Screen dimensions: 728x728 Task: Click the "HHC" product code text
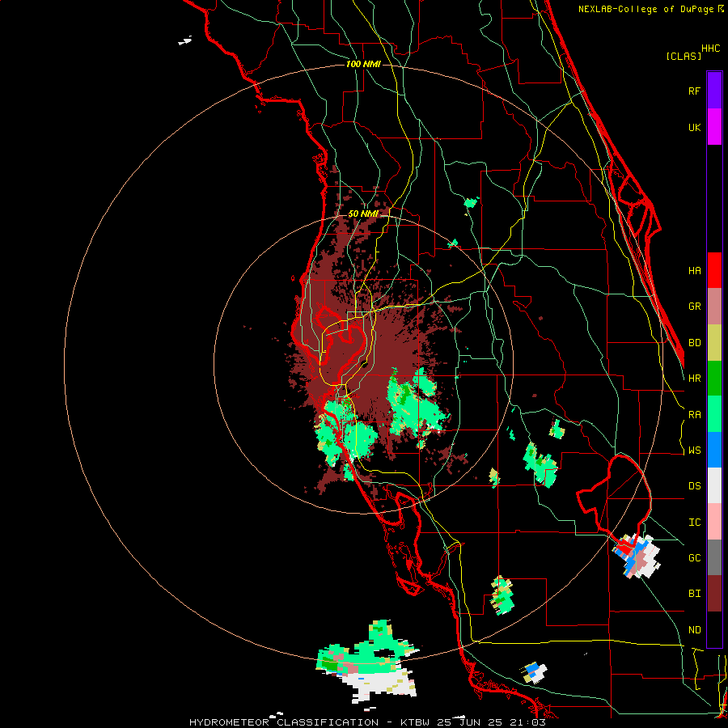click(x=711, y=49)
